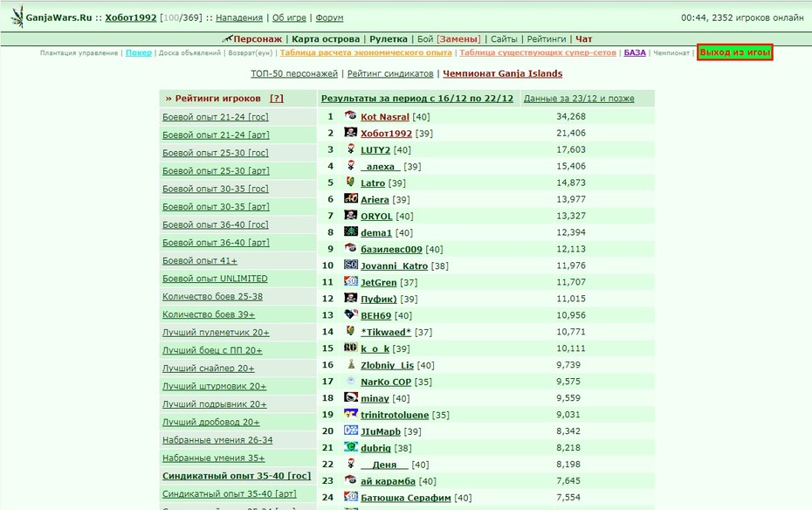Open the Kot Nasral player profile
This screenshot has width=812, height=510.
click(x=385, y=117)
